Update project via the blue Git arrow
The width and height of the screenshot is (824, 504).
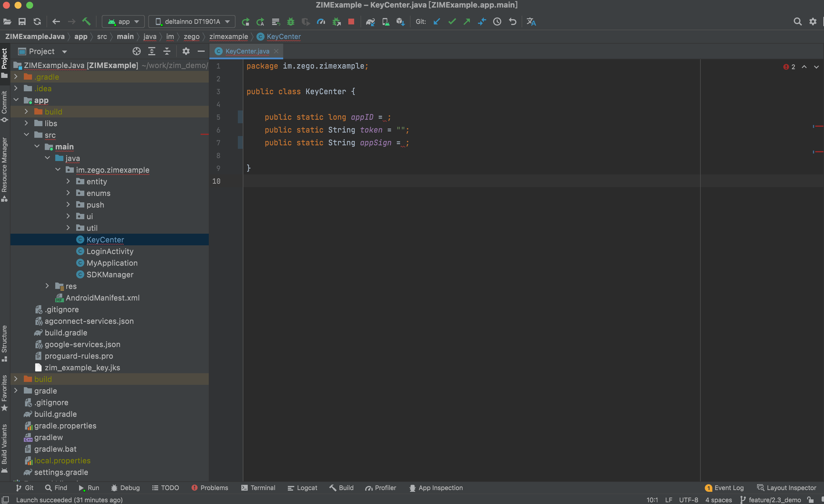(436, 22)
